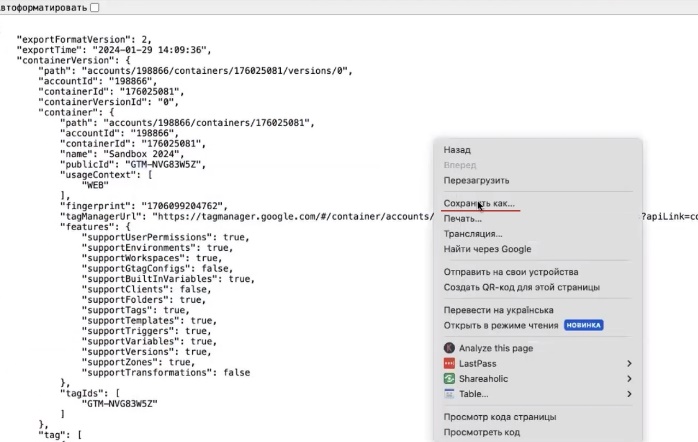Click the green Shareaholic icon

coord(449,379)
